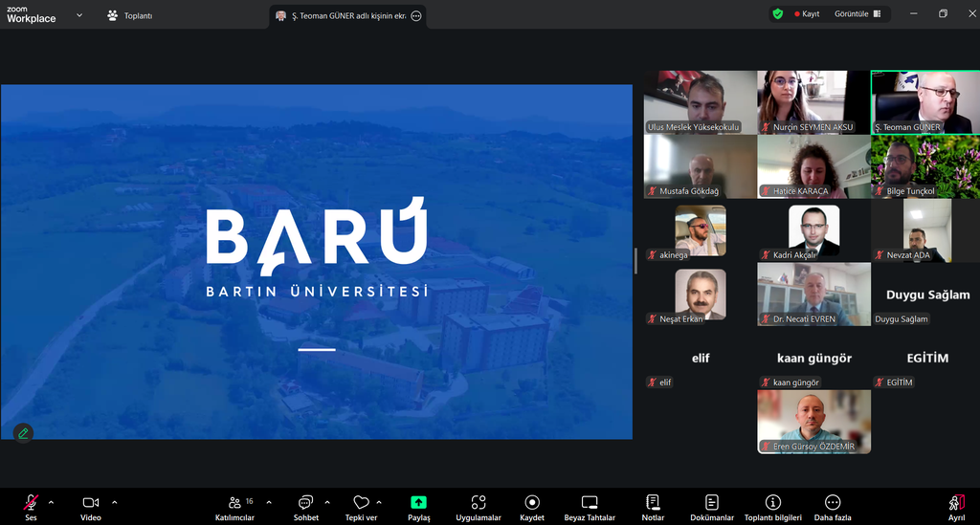Expand video options arrow next to Video
This screenshot has width=980, height=525.
pos(115,501)
